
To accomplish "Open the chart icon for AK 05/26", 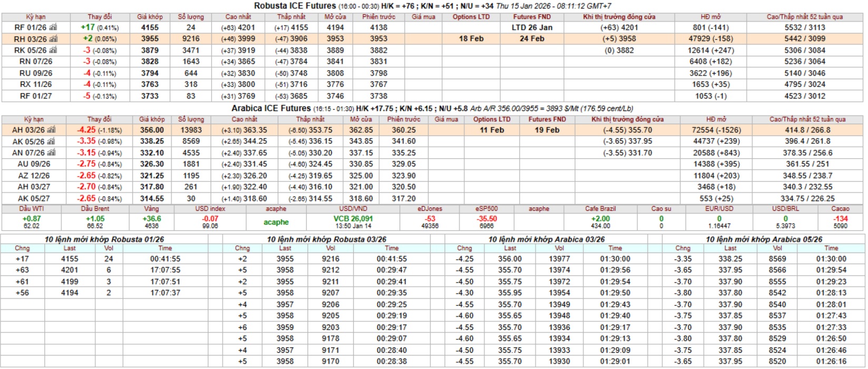I will 51,141.
